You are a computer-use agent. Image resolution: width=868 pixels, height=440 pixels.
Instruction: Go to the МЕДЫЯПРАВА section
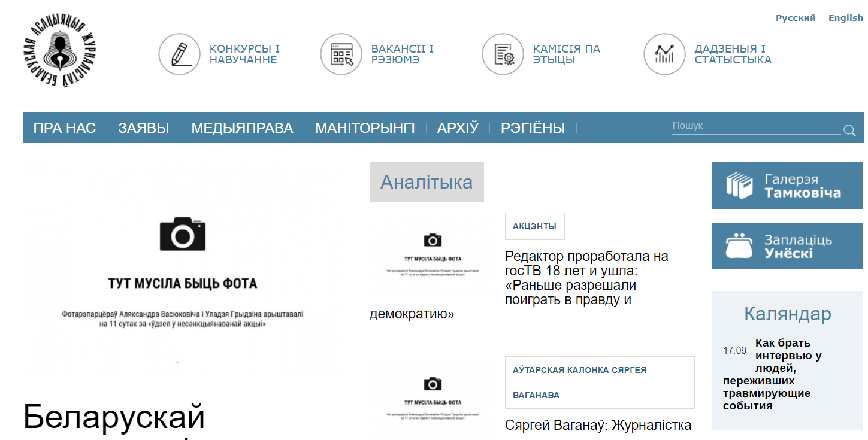tap(242, 128)
